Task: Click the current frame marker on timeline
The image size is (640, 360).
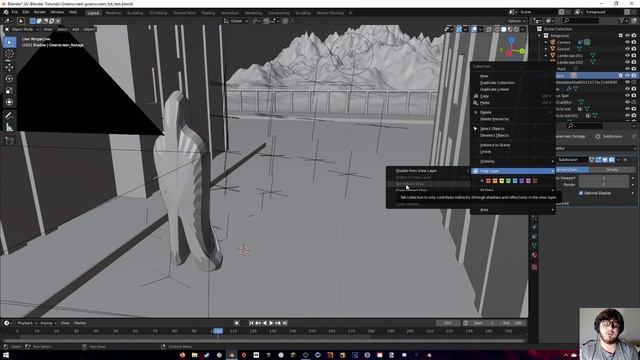Action: (218, 331)
